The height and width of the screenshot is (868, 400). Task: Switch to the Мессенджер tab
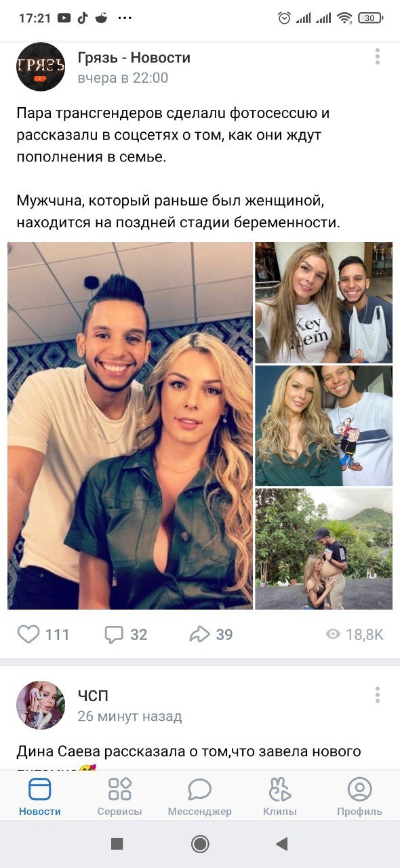200,797
